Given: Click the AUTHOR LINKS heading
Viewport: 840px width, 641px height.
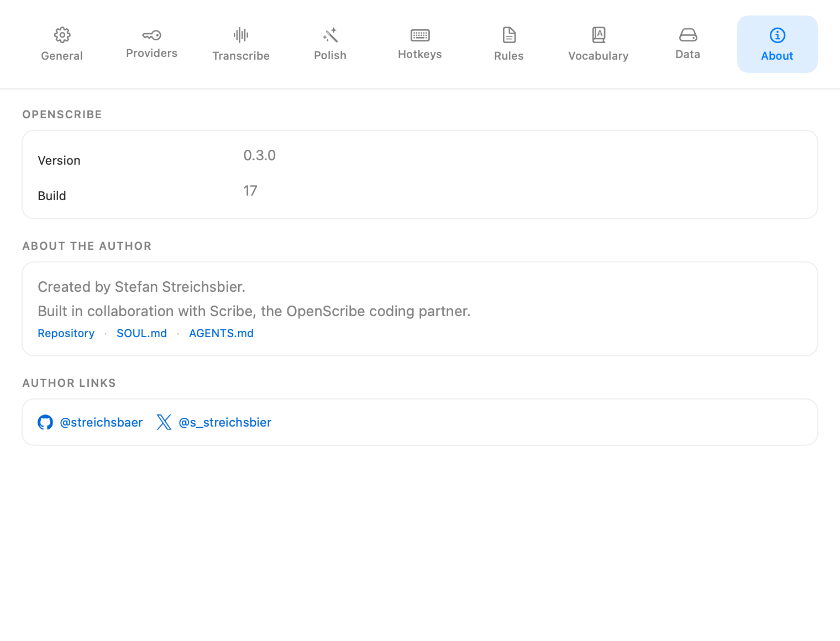Looking at the screenshot, I should (x=69, y=383).
